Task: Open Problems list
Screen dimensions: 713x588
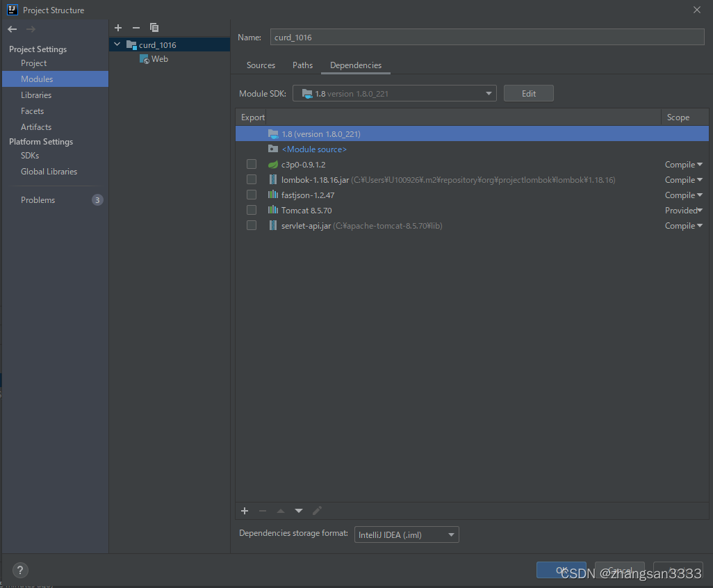Action: pos(38,200)
